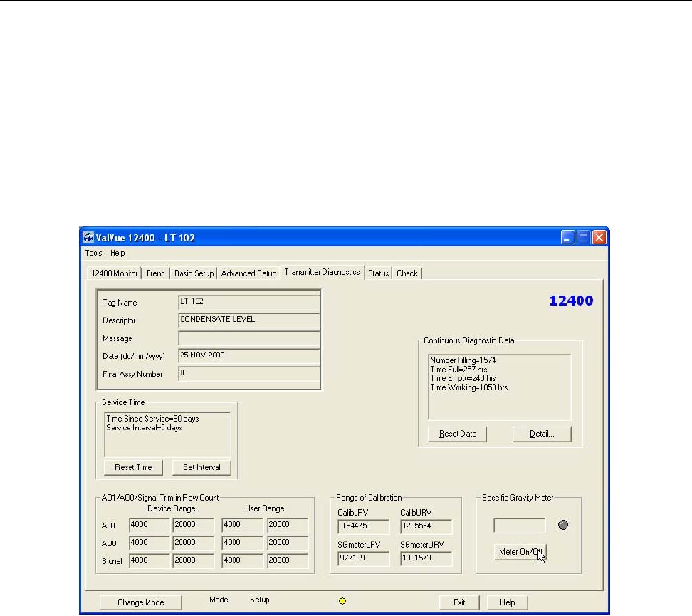Close the ValVue 12400 window
Screen dimensions: 692x616
click(599, 238)
